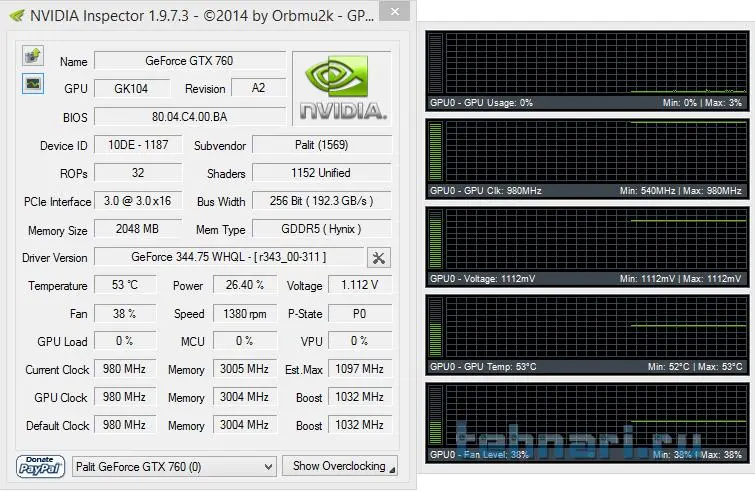Click the Shaders field 1152 Unified

(322, 172)
